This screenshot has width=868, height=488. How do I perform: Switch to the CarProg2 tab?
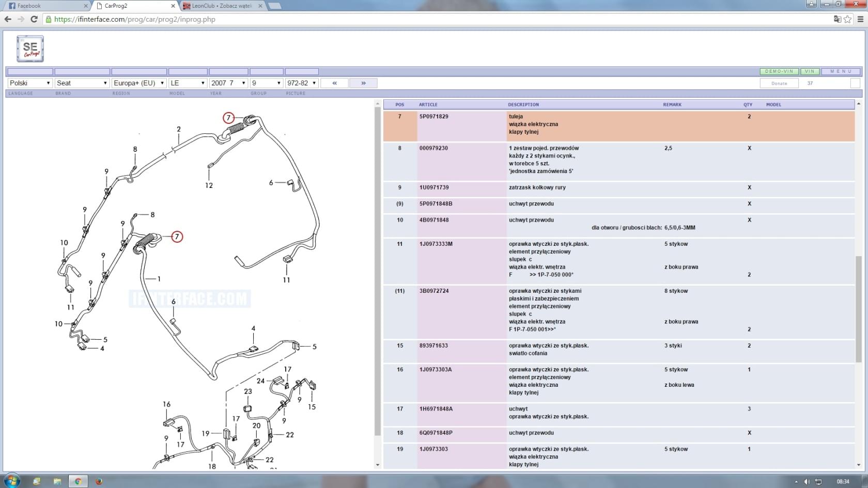point(136,6)
